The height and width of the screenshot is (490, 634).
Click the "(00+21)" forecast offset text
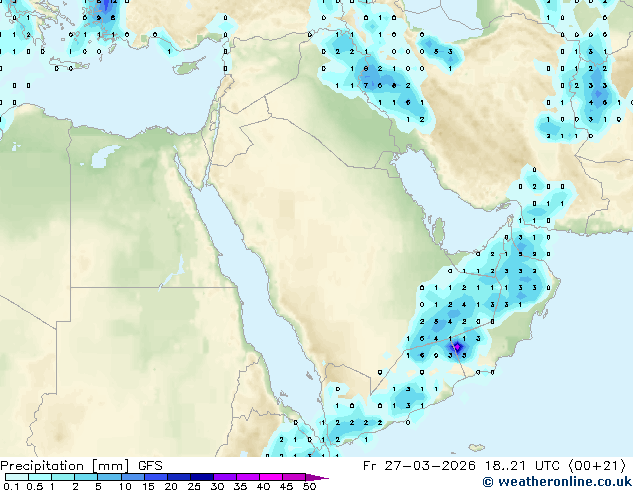click(598, 466)
